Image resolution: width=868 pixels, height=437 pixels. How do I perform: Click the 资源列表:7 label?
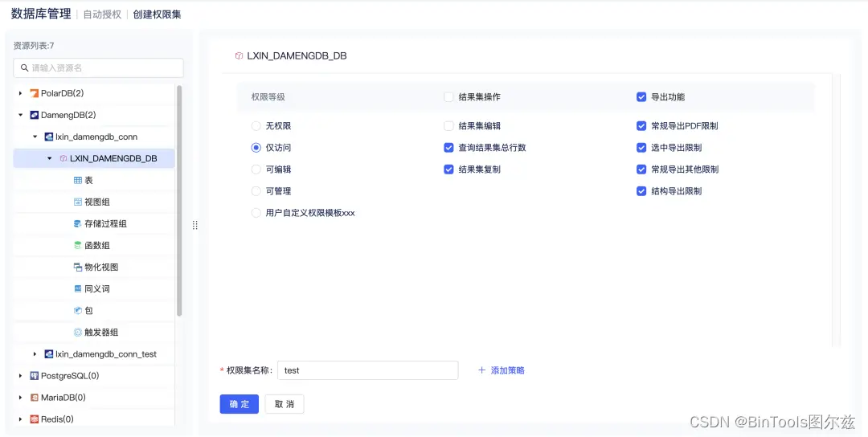[34, 45]
